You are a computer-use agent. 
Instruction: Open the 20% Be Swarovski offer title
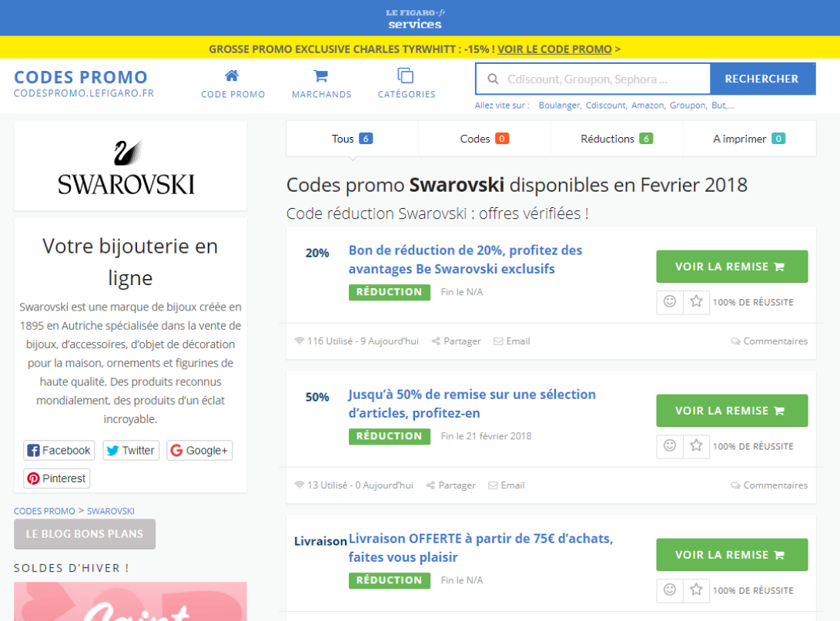[x=465, y=260]
